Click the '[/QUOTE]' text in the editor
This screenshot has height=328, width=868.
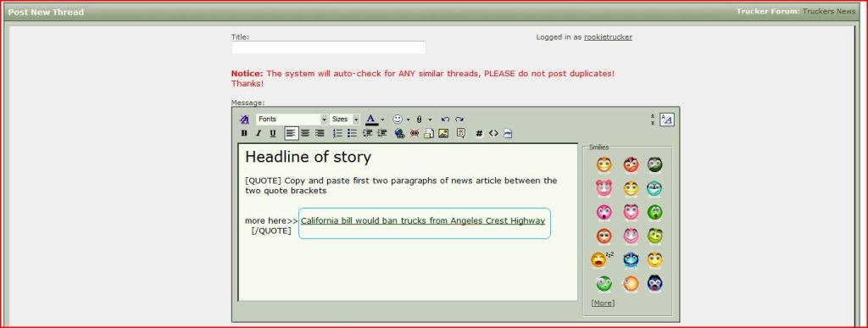point(271,231)
